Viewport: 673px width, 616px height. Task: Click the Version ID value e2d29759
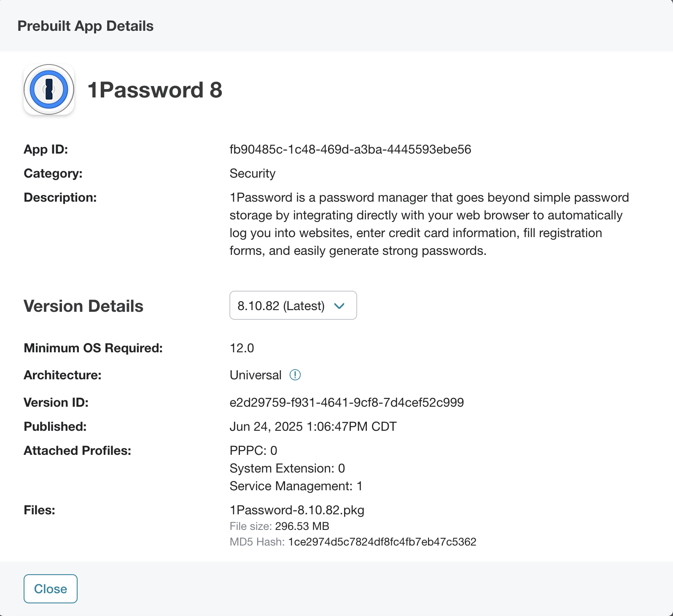pos(347,403)
